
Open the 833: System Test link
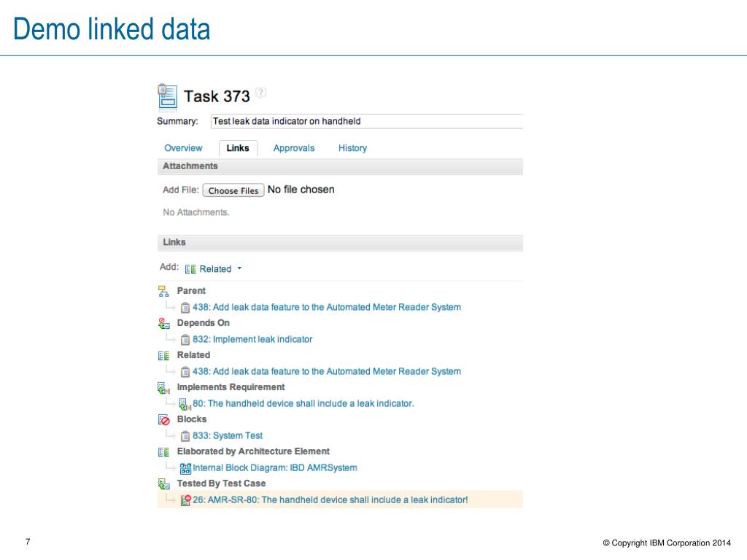pos(228,435)
